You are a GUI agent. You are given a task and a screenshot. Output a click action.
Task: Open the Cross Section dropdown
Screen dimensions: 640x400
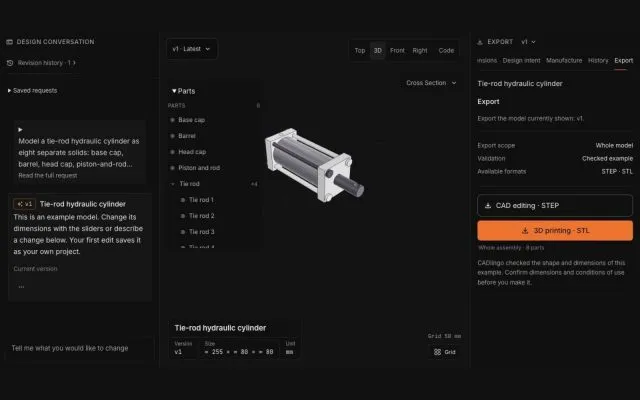coord(431,83)
